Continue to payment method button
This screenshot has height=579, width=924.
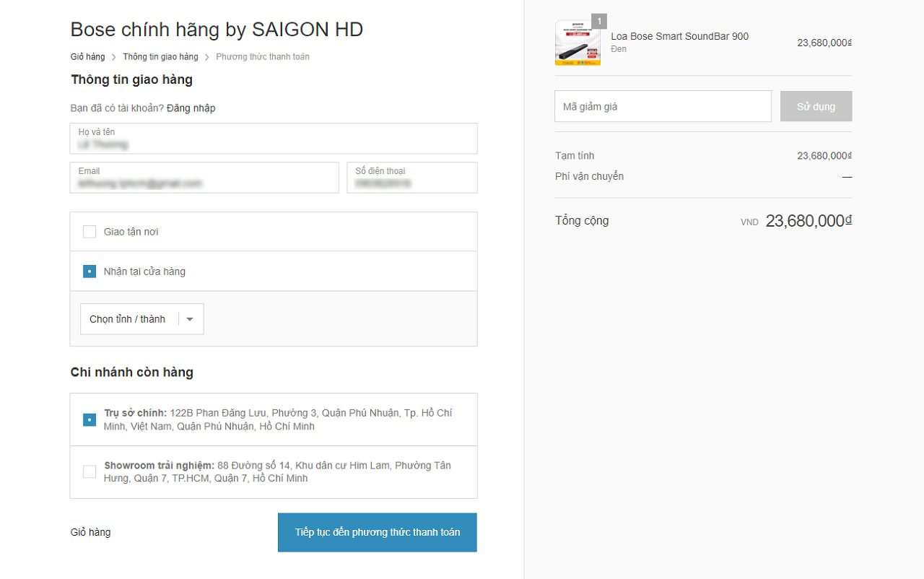(x=378, y=532)
